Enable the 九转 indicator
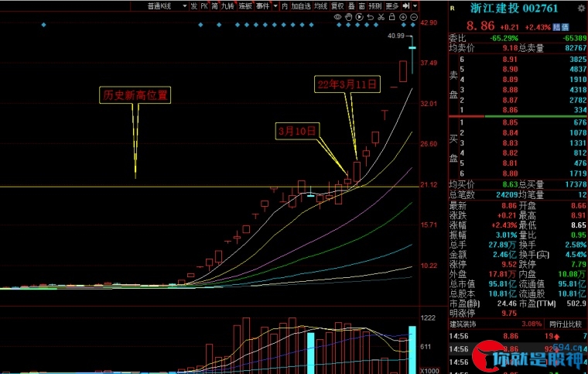 click(x=227, y=6)
